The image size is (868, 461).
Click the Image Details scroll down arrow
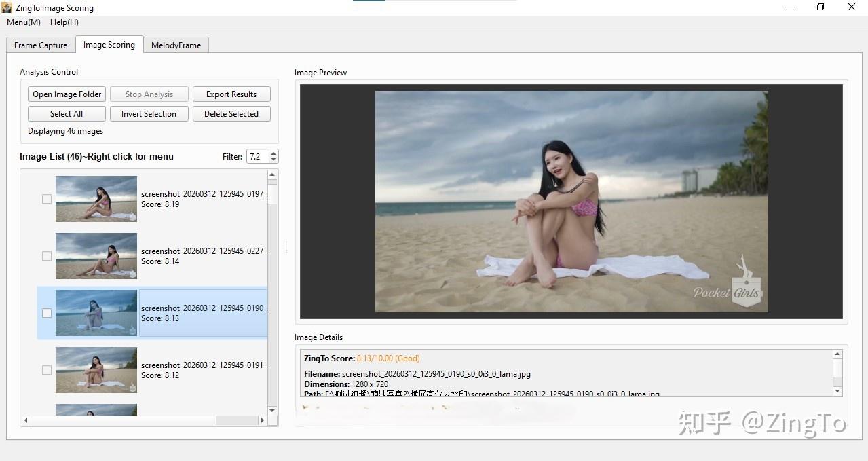837,391
